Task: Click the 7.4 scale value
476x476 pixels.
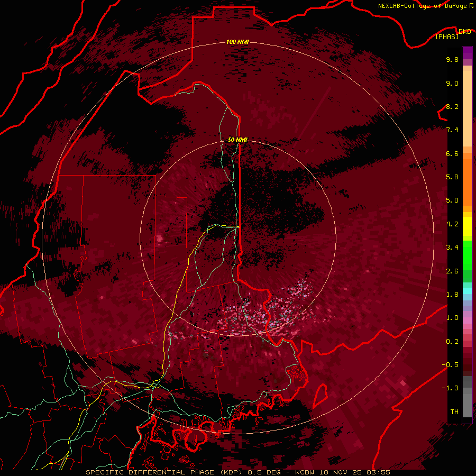Action: (x=452, y=130)
